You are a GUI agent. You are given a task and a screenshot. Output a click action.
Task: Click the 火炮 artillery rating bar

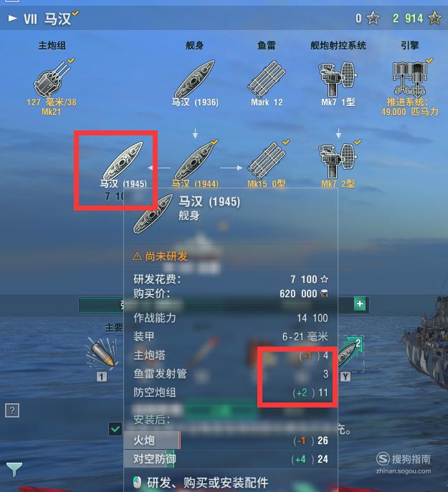(x=231, y=440)
